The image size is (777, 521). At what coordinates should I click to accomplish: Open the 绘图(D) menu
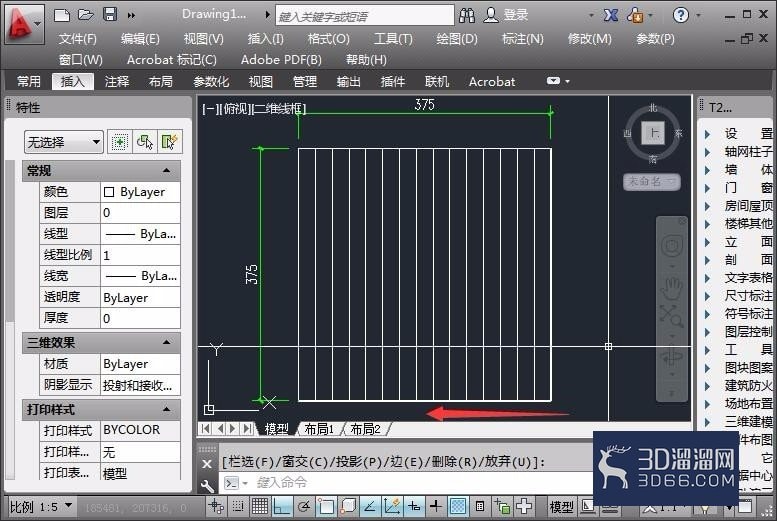click(x=456, y=39)
